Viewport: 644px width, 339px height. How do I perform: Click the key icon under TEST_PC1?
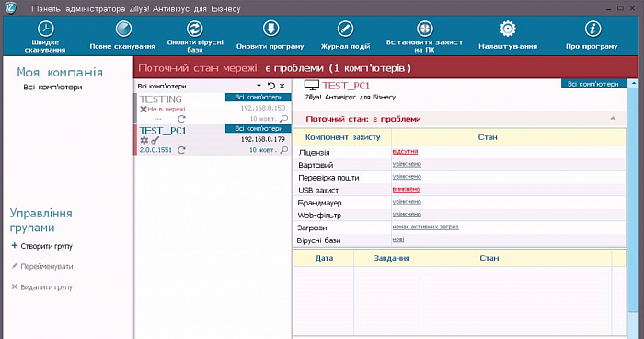(155, 140)
